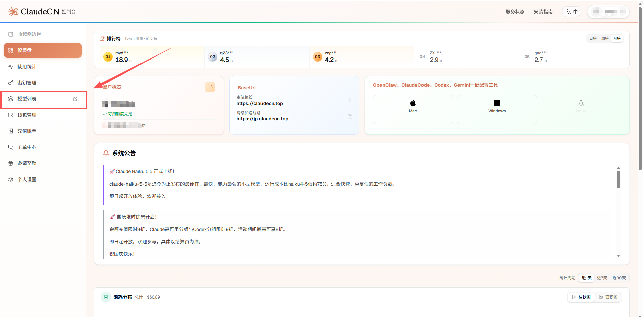
Task: Switch language with the 中 button
Action: 571,12
